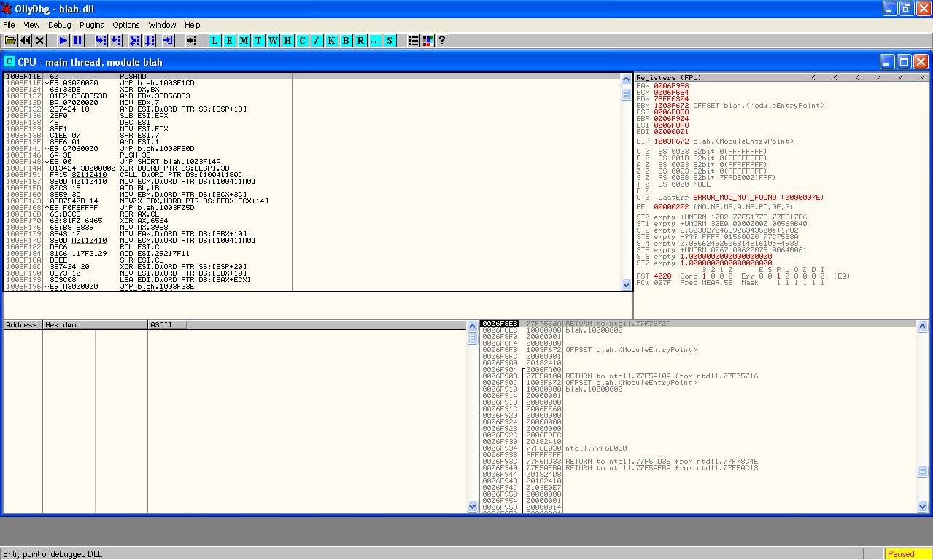This screenshot has width=933, height=560.
Task: Open the View menu
Action: tap(31, 25)
